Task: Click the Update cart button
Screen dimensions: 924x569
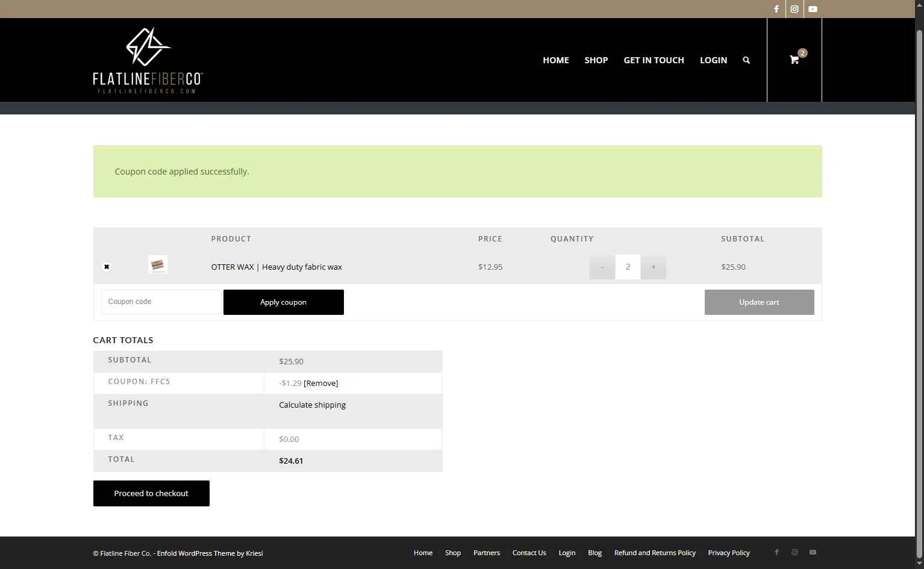Action: tap(759, 302)
